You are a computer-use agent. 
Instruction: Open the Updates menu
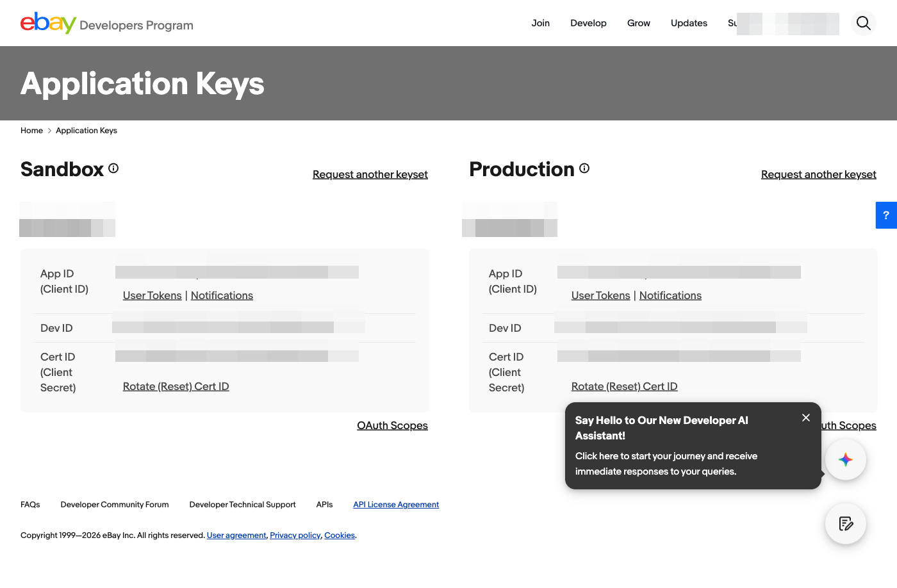[689, 23]
